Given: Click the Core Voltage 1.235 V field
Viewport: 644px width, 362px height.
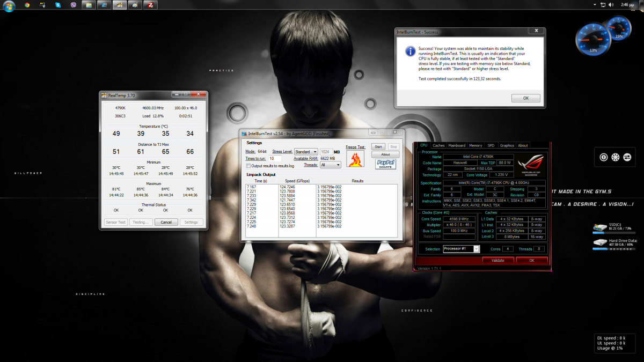Looking at the screenshot, I should click(501, 175).
